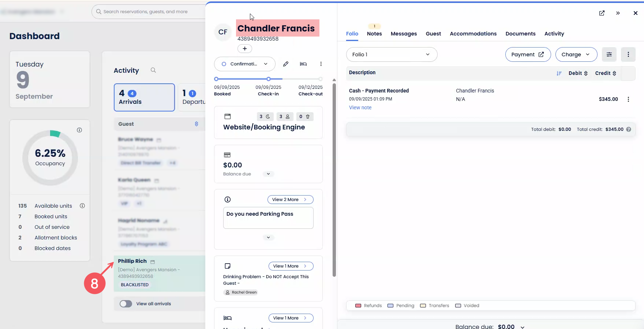Expand the chevron under Do you need Parking Pass
The width and height of the screenshot is (644, 329).
(268, 238)
